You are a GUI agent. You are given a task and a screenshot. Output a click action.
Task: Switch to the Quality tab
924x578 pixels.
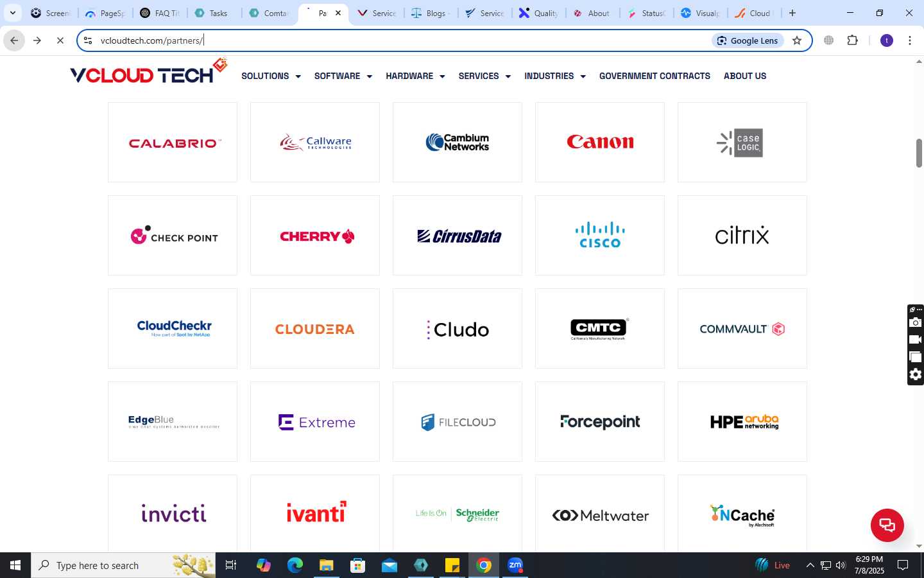(x=540, y=13)
